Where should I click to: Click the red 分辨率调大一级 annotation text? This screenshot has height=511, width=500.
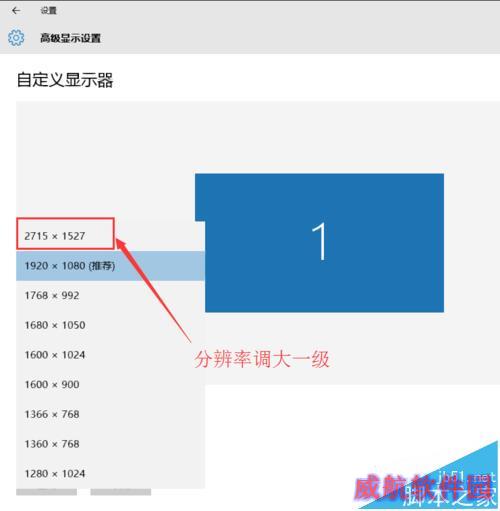click(x=262, y=359)
